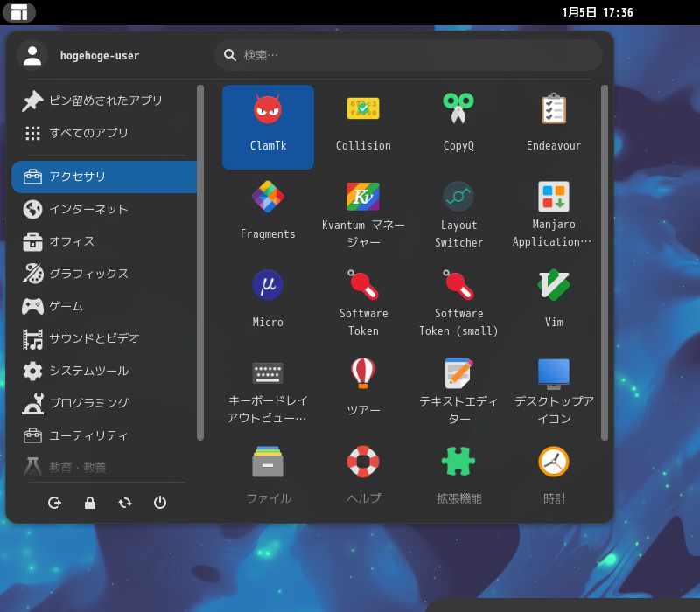Click the logout icon
700x612 pixels.
coord(54,503)
